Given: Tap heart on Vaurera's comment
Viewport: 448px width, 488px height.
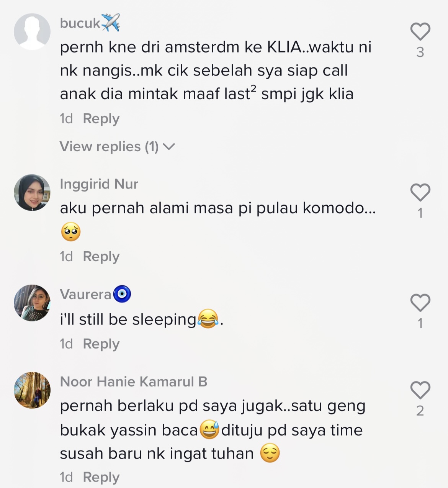Looking at the screenshot, I should point(420,303).
